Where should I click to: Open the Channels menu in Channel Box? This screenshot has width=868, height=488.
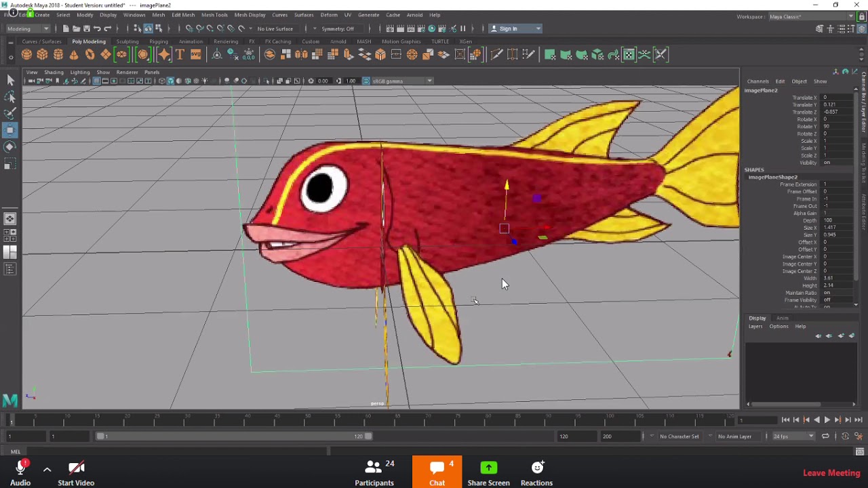pyautogui.click(x=757, y=81)
